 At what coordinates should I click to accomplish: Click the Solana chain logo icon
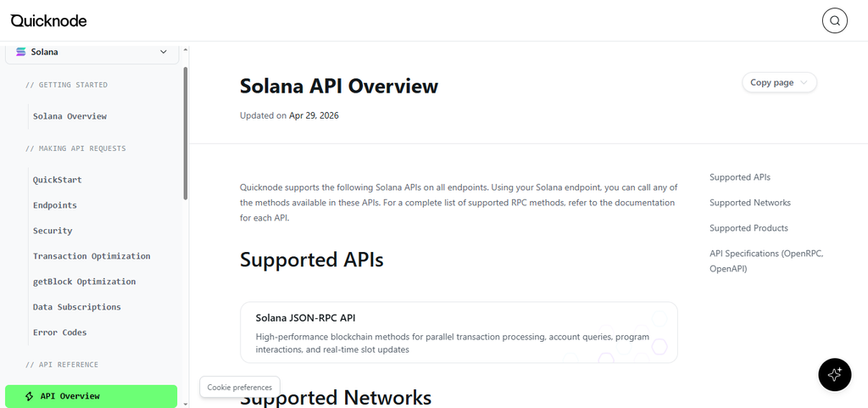(21, 52)
